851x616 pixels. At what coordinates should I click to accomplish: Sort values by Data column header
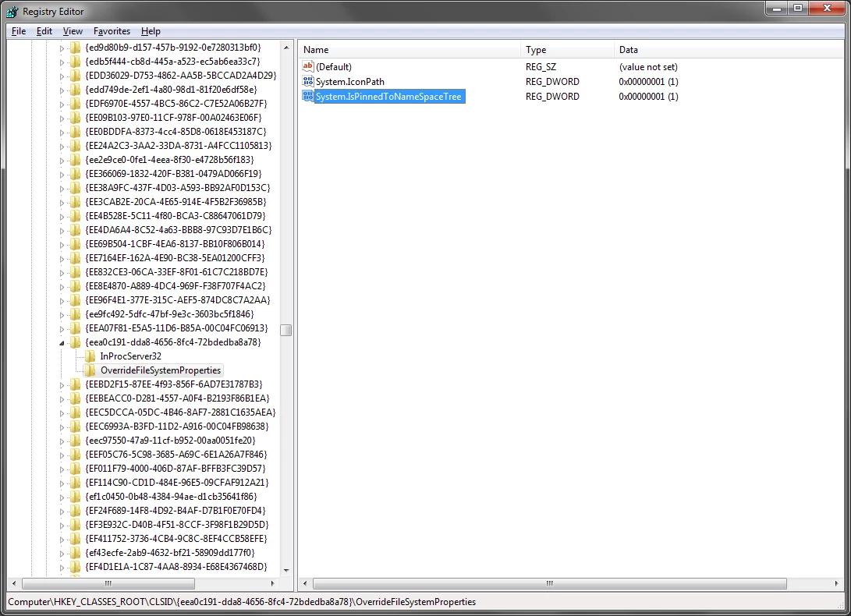(729, 49)
